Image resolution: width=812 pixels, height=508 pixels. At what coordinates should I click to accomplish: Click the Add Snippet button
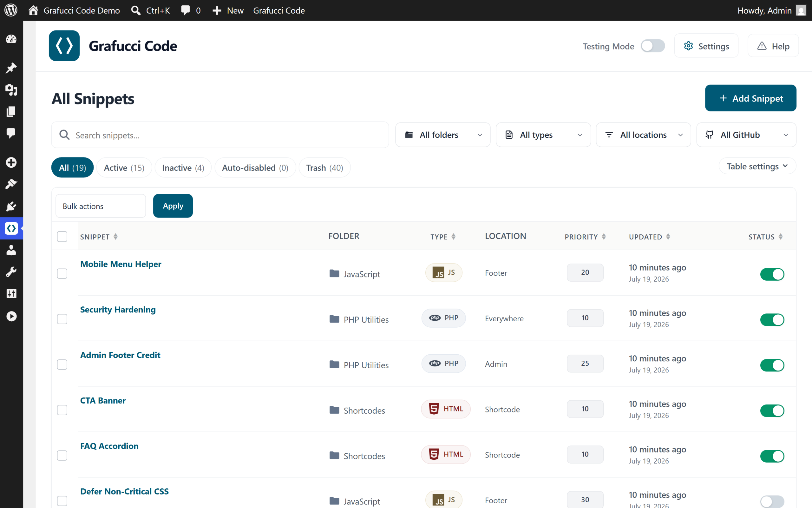click(750, 98)
